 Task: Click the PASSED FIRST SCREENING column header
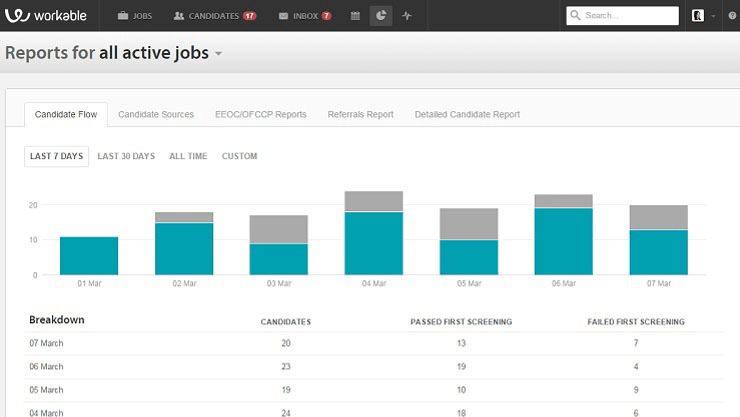coord(461,322)
